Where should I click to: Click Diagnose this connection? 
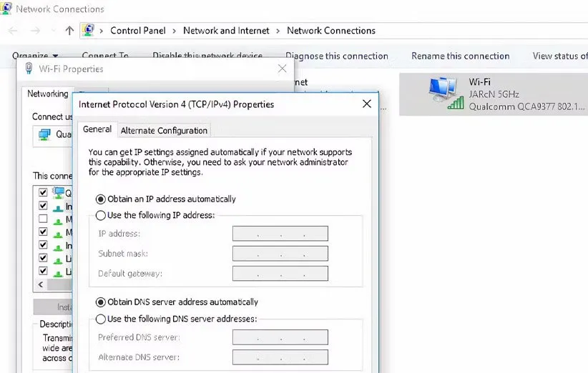pos(336,56)
